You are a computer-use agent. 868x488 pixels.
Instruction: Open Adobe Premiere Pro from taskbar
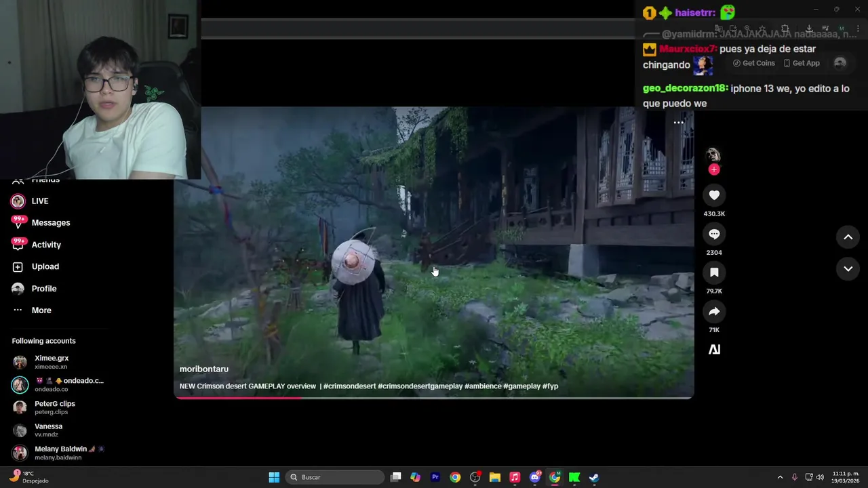click(x=435, y=477)
